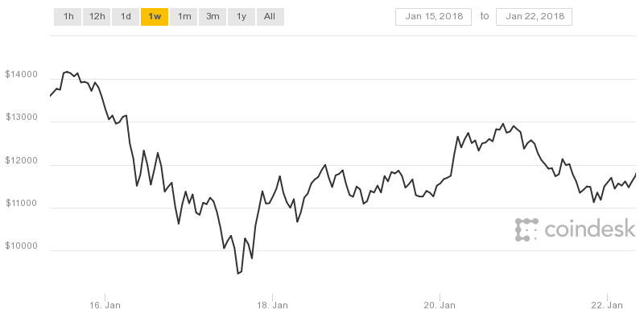
Task: Click the 20. Jan x-axis label
Action: click(440, 305)
